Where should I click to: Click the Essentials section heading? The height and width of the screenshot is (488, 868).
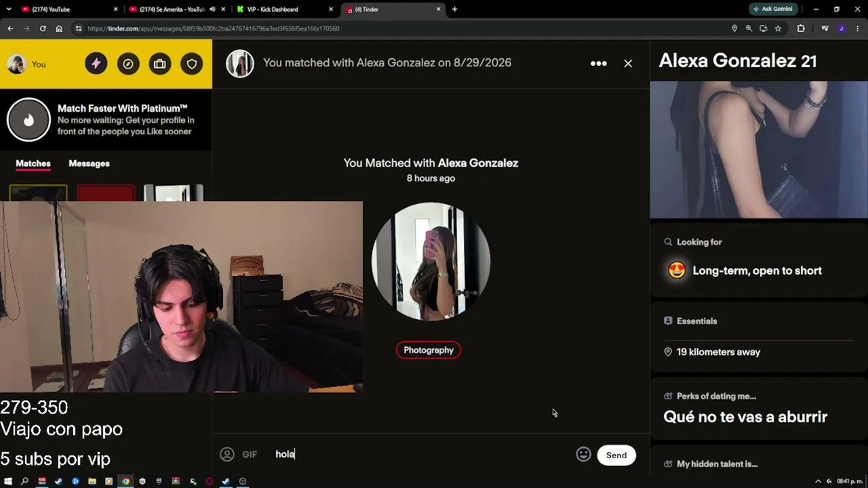[696, 321]
